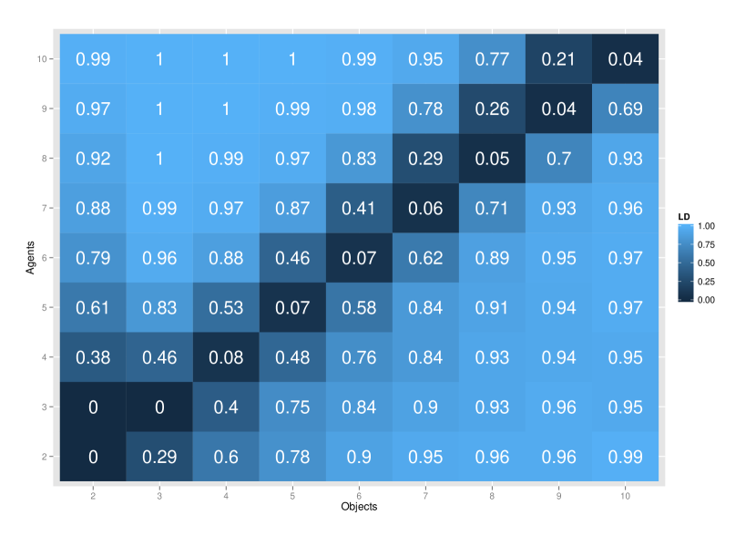This screenshot has width=756, height=536.
Task: Choose the 0.4 cell at Agent 3
Action: coord(226,407)
